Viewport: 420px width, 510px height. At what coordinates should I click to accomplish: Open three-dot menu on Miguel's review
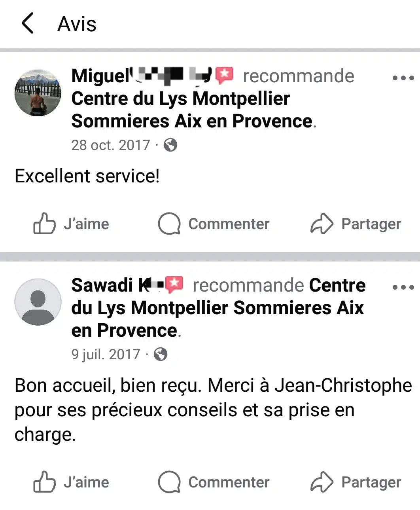click(403, 78)
